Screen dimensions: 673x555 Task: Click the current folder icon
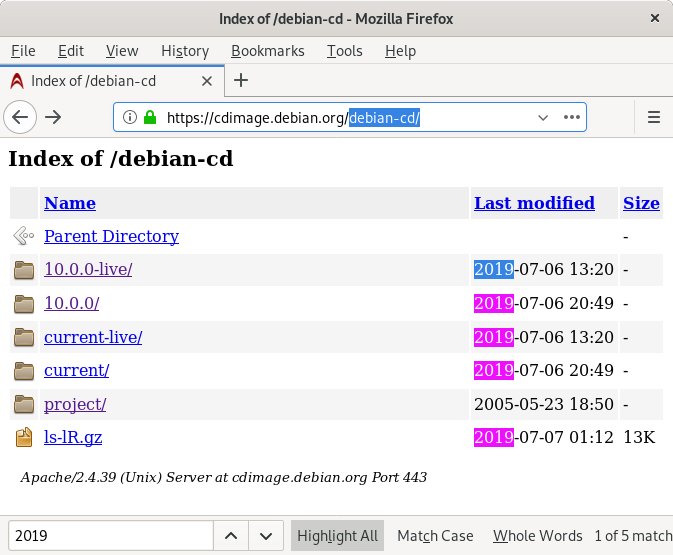(x=24, y=371)
